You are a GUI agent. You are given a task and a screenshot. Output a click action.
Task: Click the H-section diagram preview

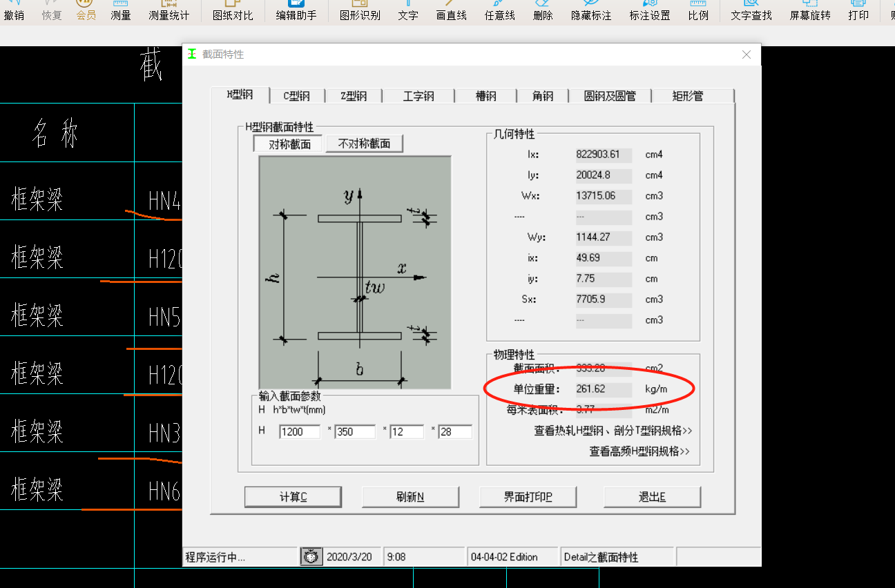[x=355, y=272]
